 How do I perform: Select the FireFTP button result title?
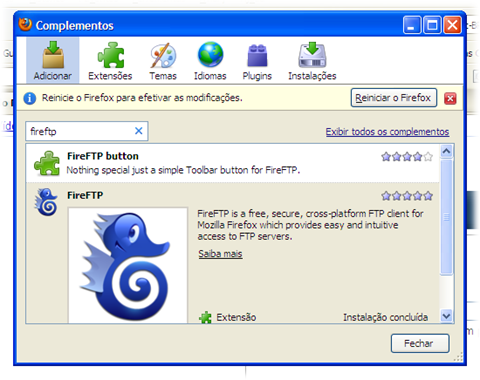[103, 156]
